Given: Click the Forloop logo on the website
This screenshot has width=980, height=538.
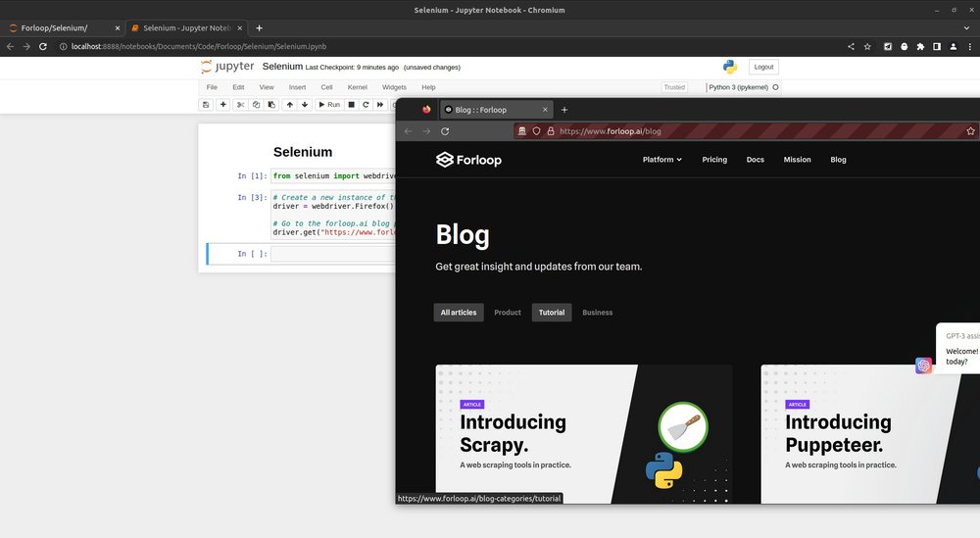Looking at the screenshot, I should (468, 160).
